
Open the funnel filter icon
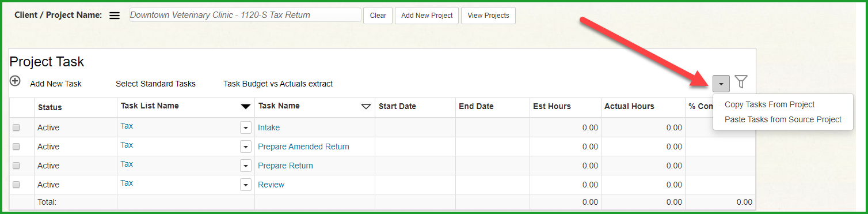(741, 82)
